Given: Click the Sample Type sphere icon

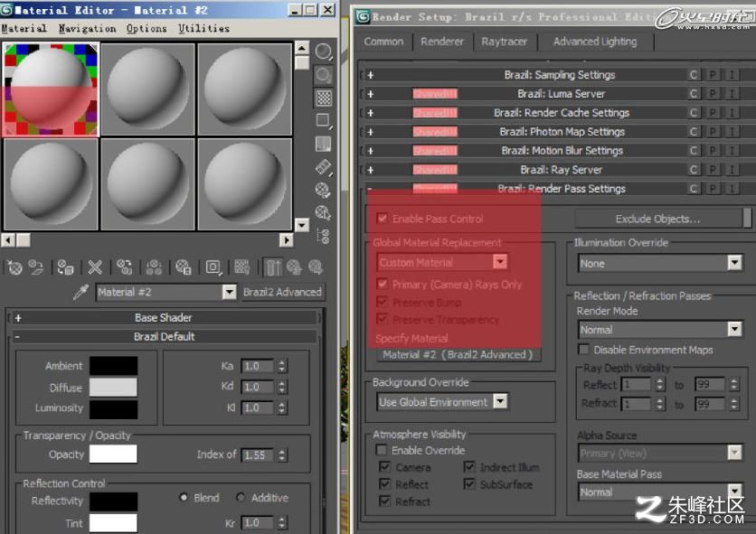Looking at the screenshot, I should tap(323, 52).
